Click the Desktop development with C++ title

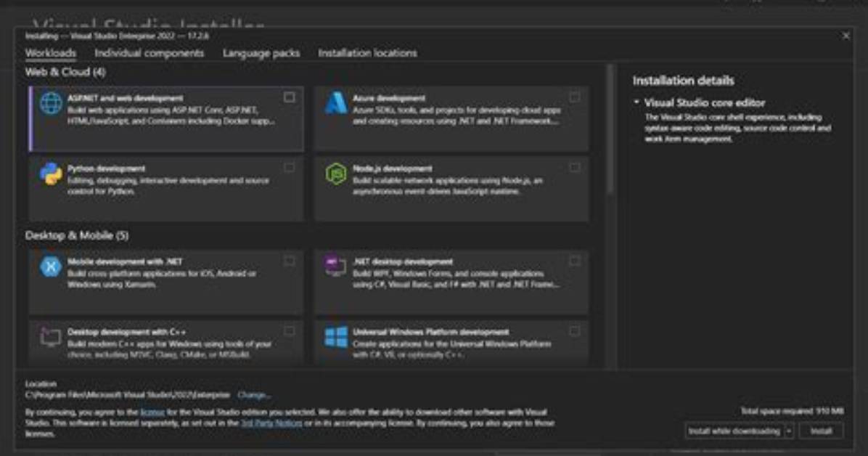(x=127, y=332)
